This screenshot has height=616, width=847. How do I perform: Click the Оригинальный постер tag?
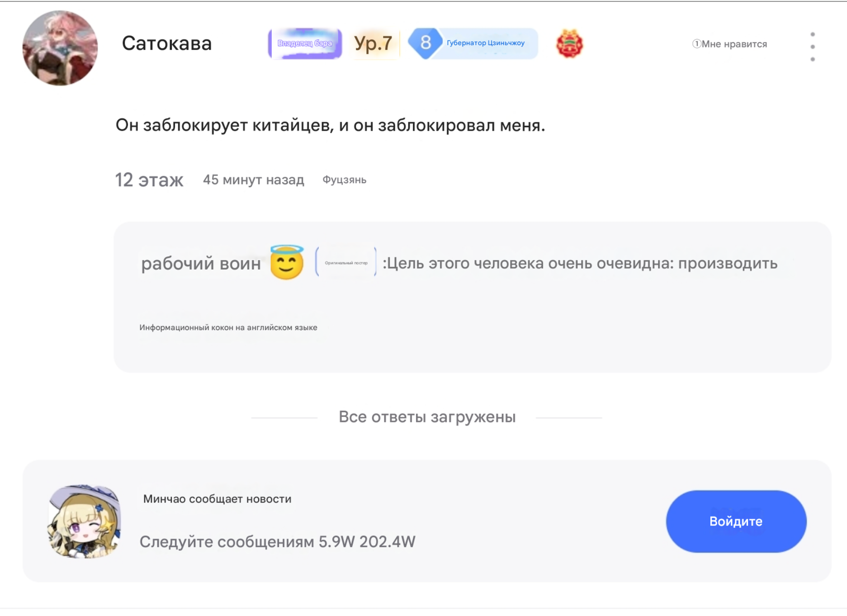click(346, 263)
